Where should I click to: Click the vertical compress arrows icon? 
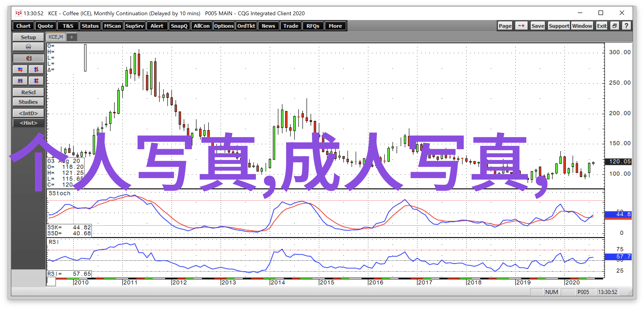[x=36, y=81]
